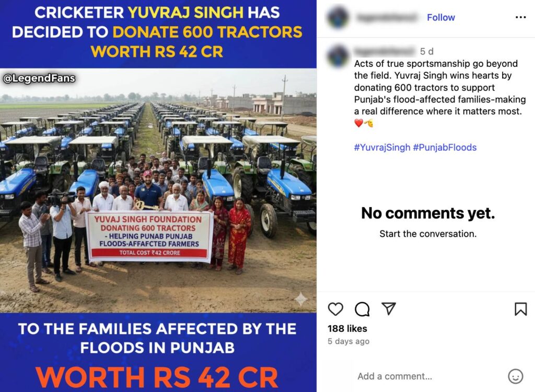535x392 pixels.
Task: Follow this account
Action: (441, 17)
